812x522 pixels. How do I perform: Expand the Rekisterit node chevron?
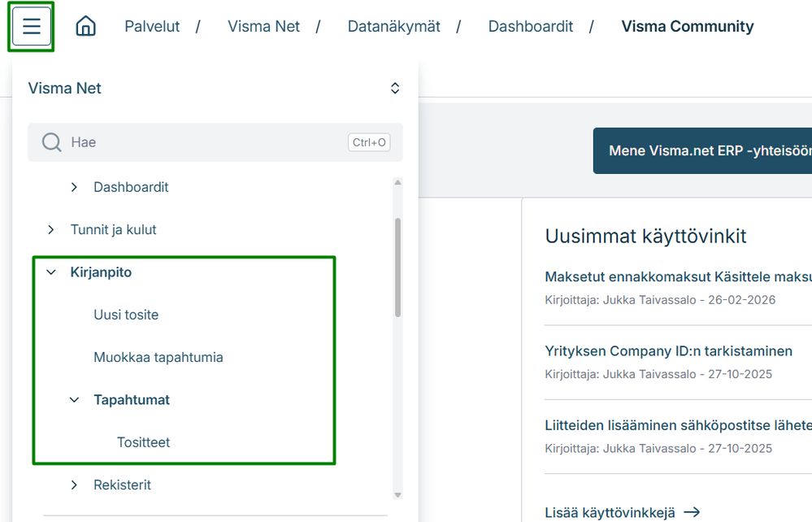pos(74,485)
